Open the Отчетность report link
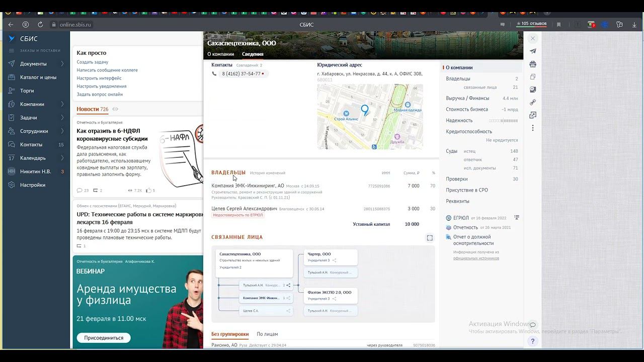 [465, 228]
